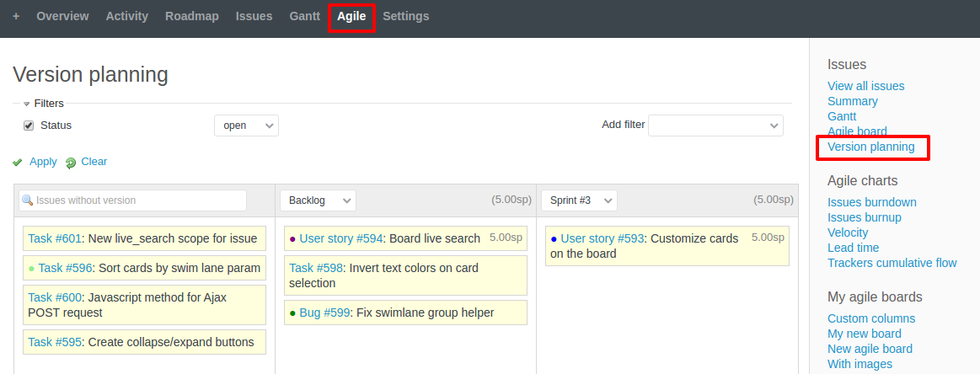Uncheck the Status filter checkbox

[x=29, y=126]
